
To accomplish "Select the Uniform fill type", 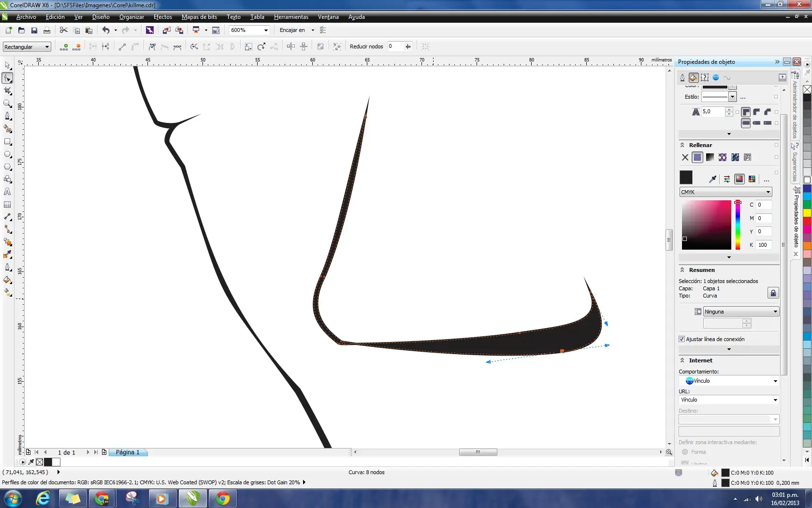I will point(697,157).
